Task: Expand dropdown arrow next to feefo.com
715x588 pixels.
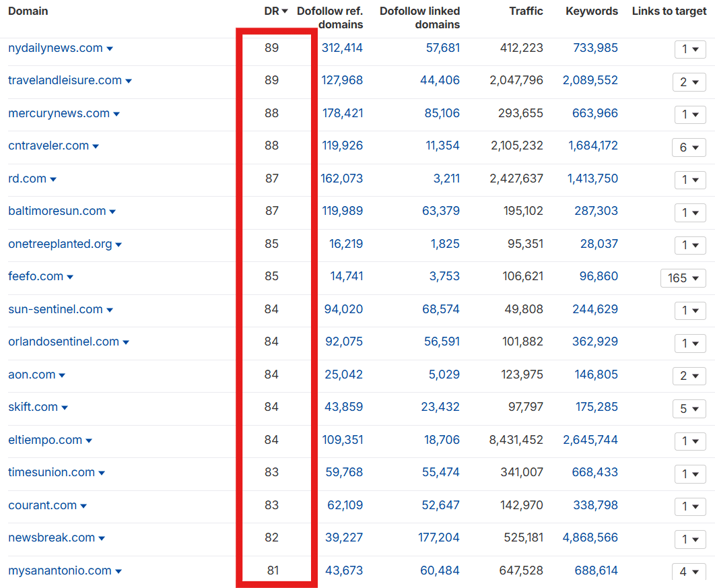Action: [x=70, y=277]
